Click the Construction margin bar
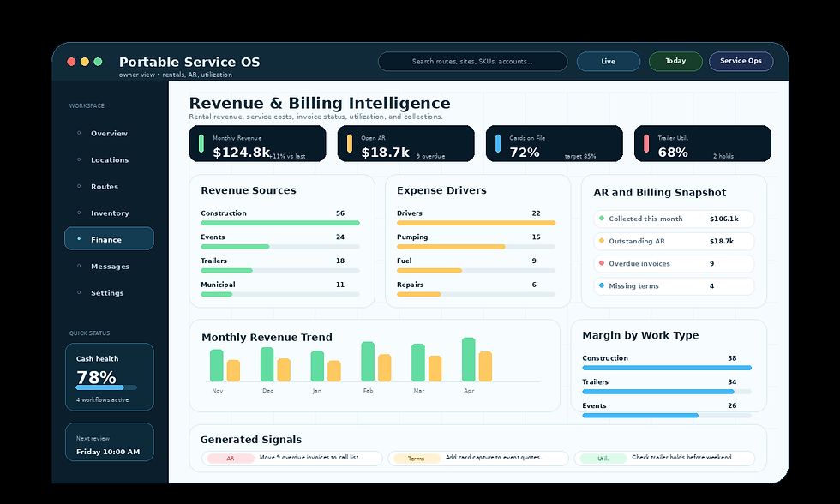Viewport: 840px width, 504px height. [x=667, y=368]
